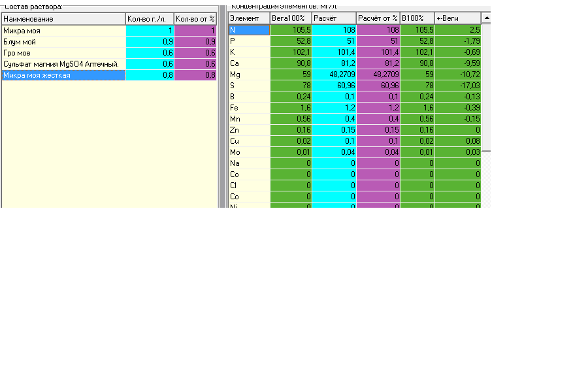Click the +-Веги value 0,08 for Cu
Viewport: 588px width, 392px height.
[x=457, y=141]
